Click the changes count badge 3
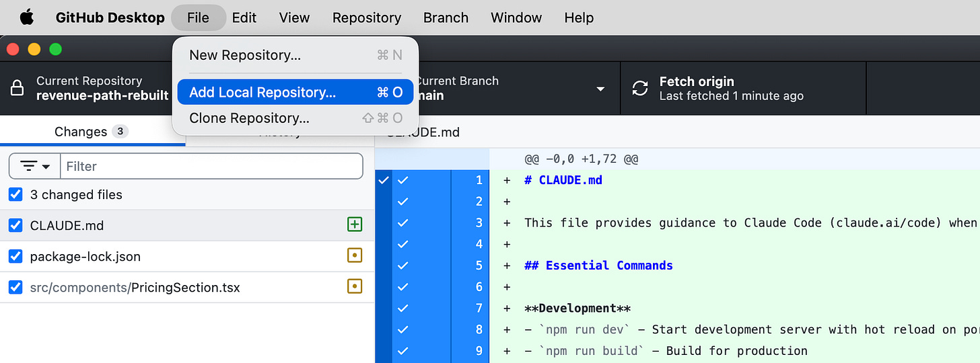980x363 pixels. pos(120,131)
